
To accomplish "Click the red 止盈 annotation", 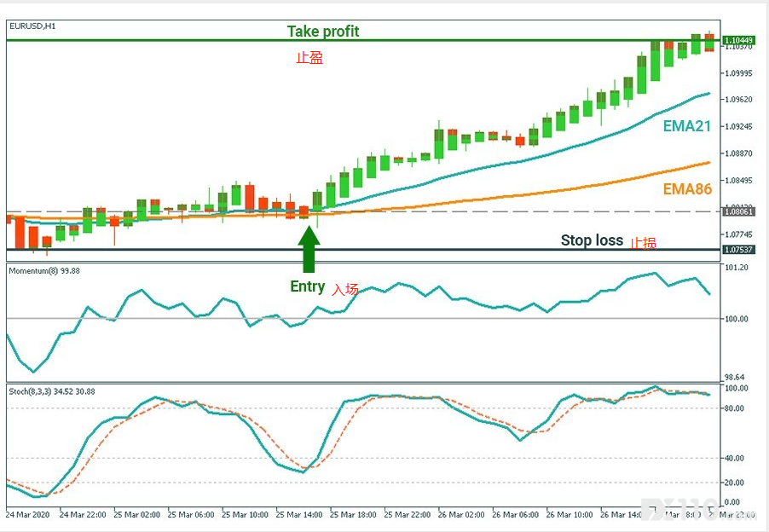I will [309, 58].
